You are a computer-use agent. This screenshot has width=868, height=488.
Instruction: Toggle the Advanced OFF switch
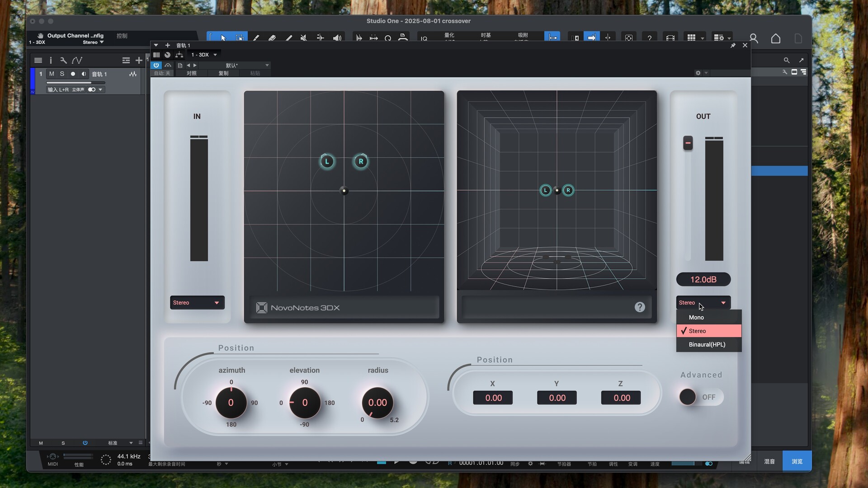click(x=701, y=397)
